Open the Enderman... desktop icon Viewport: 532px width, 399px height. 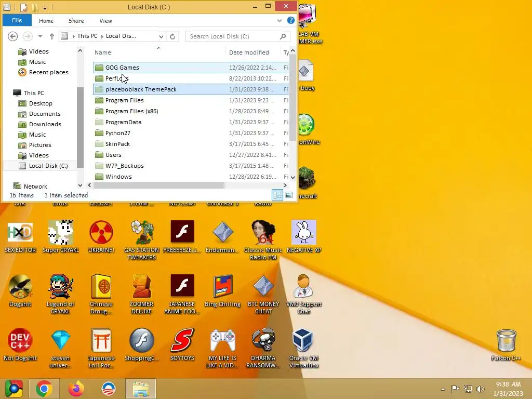coord(222,232)
